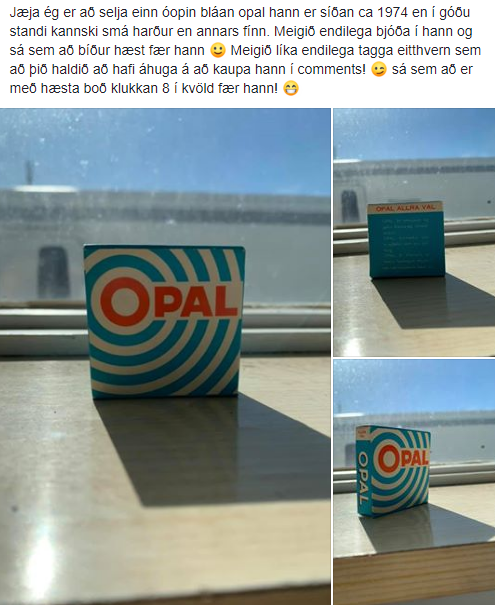Click the winking emoji after "comments!"

pos(378,69)
